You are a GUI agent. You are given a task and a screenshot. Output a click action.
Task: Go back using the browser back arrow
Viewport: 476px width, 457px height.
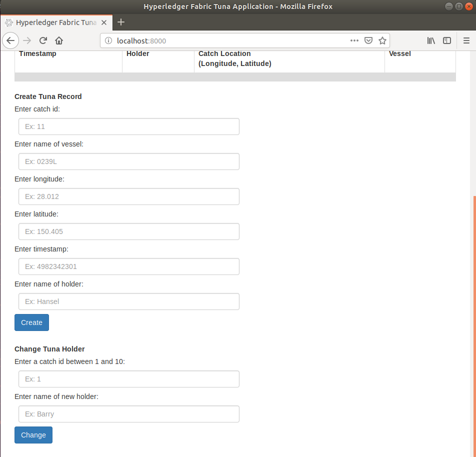(10, 40)
